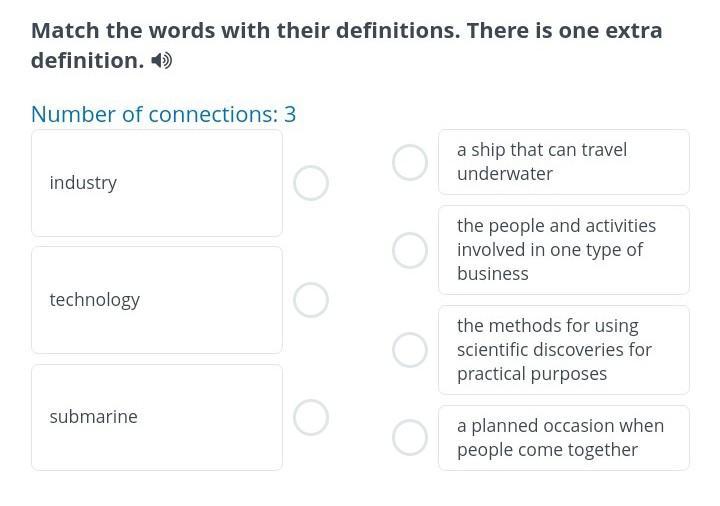The height and width of the screenshot is (506, 720).
Task: Select the connector circle beside submarine
Action: [311, 417]
